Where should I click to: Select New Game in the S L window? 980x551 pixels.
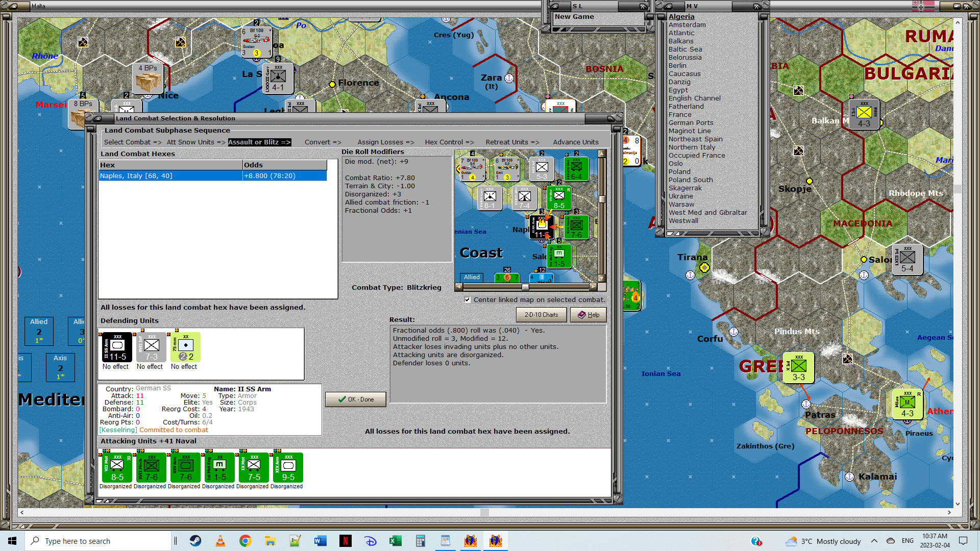pos(574,17)
